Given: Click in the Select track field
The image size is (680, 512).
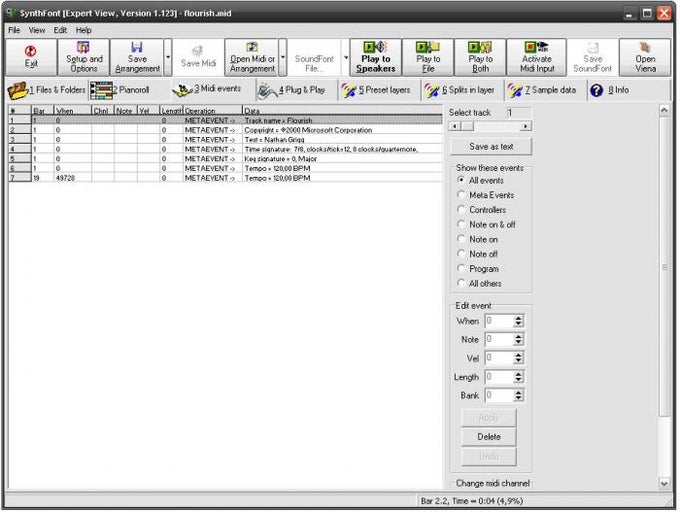Looking at the screenshot, I should [519, 113].
